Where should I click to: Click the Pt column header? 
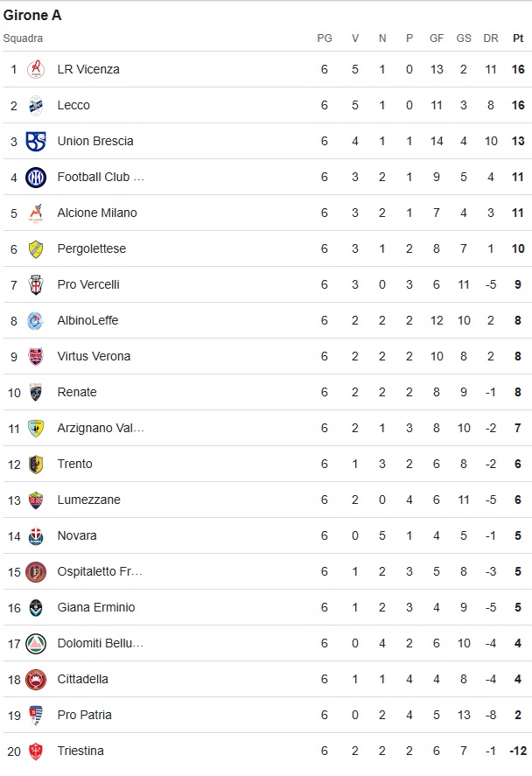518,38
